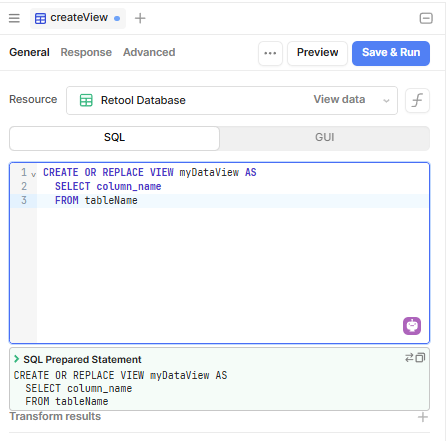The image size is (446, 441).
Task: Open the hamburger menu icon
Action: [14, 18]
